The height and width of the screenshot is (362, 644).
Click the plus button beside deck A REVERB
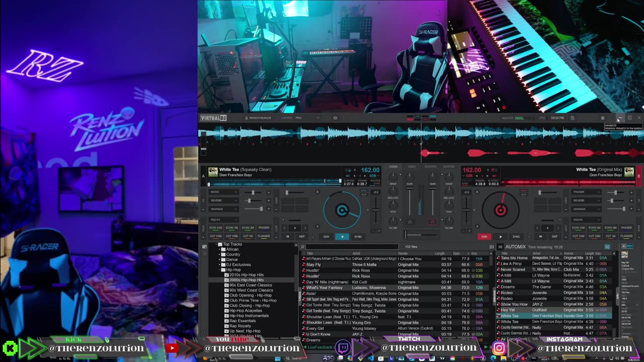[268, 201]
